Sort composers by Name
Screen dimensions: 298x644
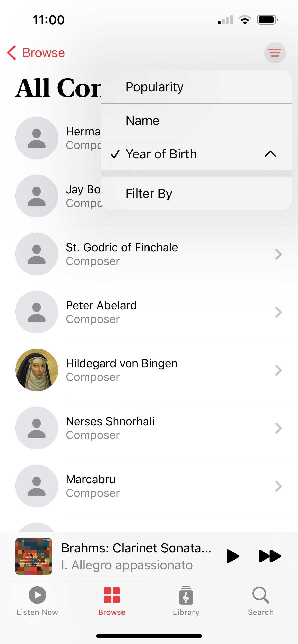click(196, 120)
